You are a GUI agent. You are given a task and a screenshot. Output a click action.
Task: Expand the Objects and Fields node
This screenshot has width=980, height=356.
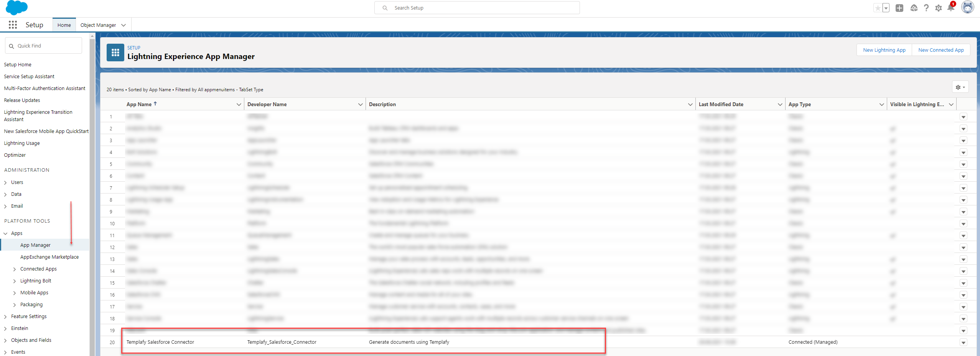click(5, 341)
